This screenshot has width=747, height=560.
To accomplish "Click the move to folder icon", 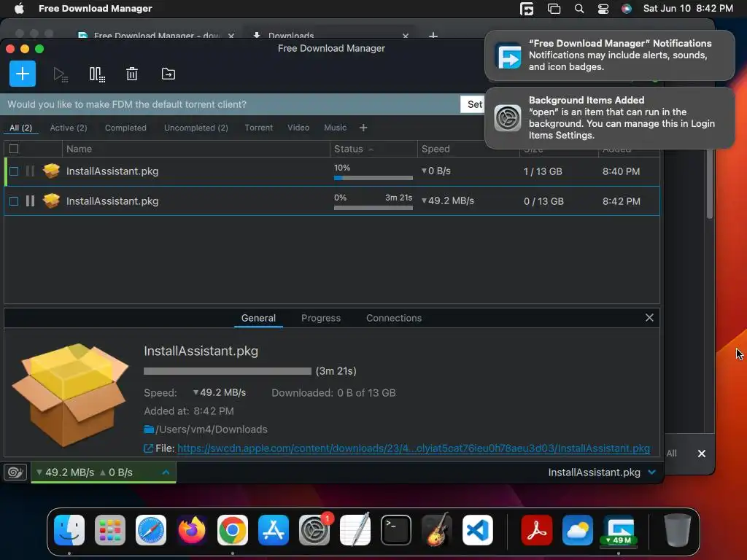I will [169, 74].
